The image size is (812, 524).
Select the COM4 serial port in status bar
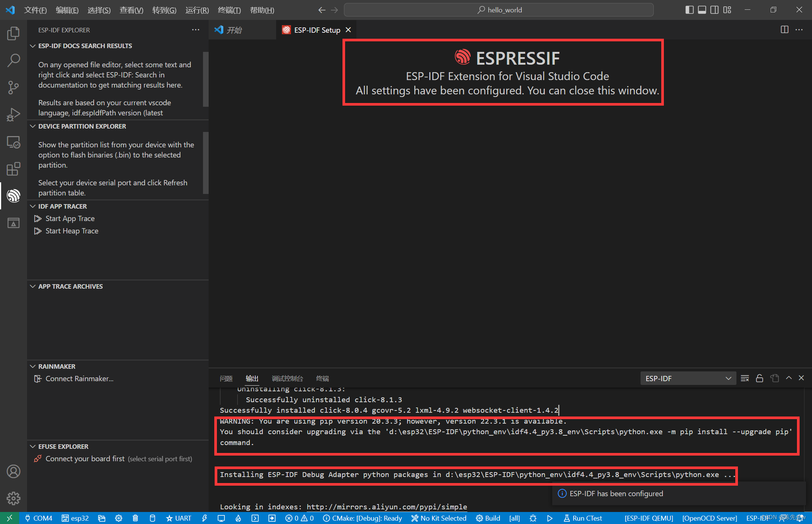tap(38, 518)
